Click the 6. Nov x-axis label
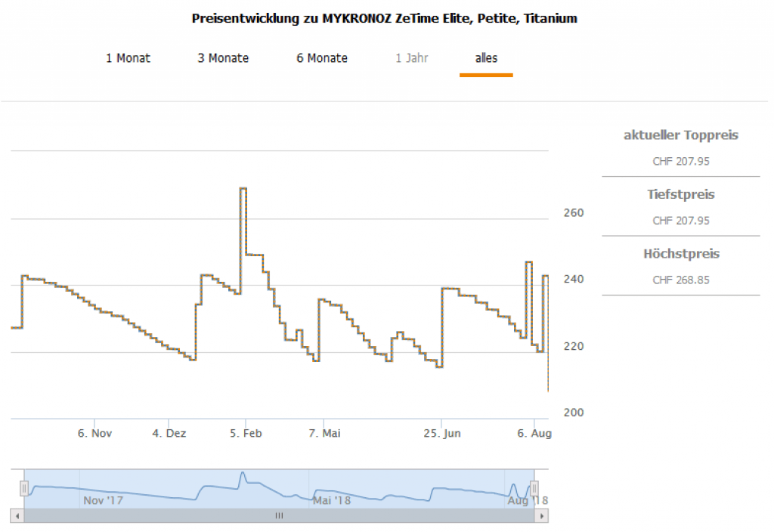Screen dimensions: 774x532 coord(94,433)
